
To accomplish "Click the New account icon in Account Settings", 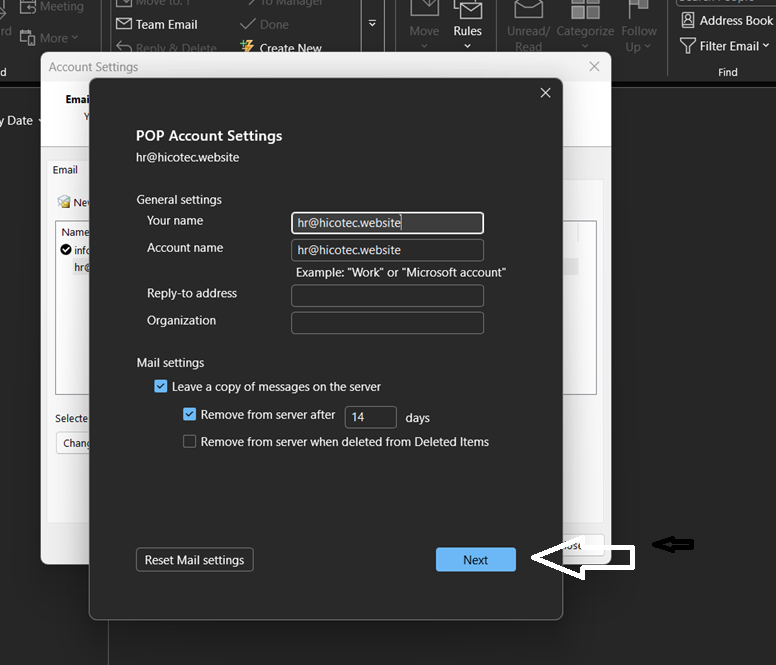I will click(64, 202).
